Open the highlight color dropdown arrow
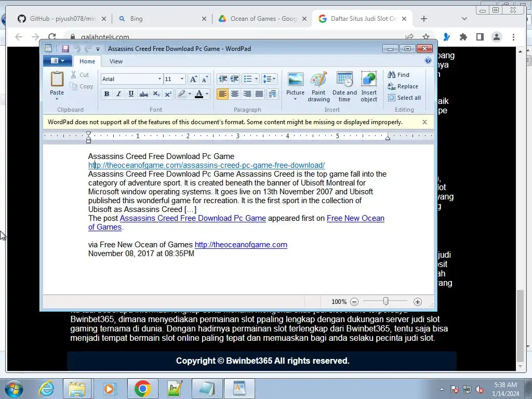Screen dimensions: 532x399 click(190, 94)
